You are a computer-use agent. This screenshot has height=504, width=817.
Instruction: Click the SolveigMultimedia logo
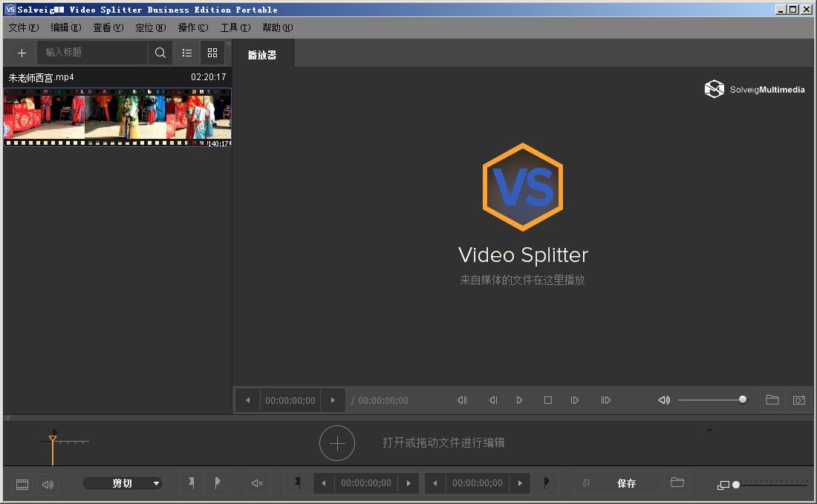click(754, 89)
